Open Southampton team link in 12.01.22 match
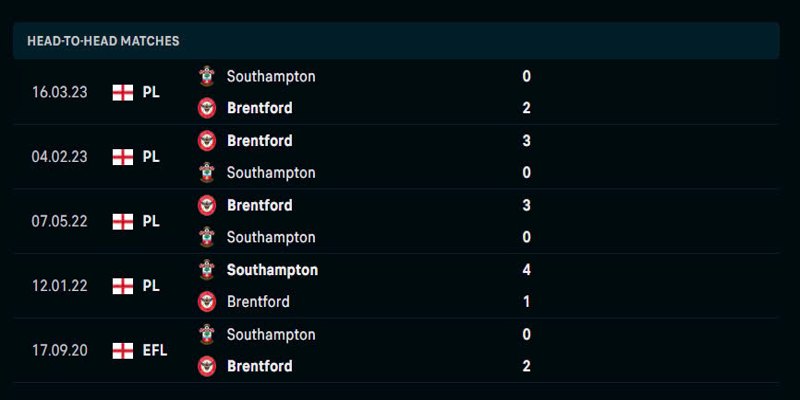The image size is (800, 400). point(272,270)
